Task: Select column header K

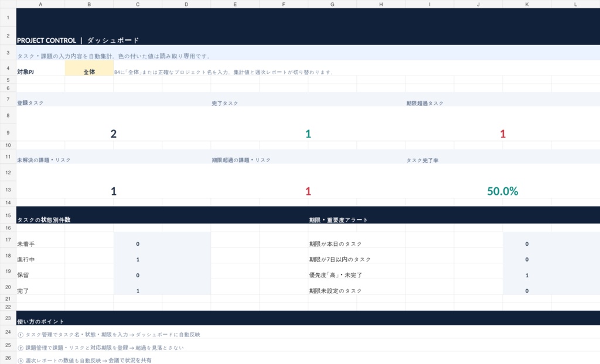Action: (527, 4)
